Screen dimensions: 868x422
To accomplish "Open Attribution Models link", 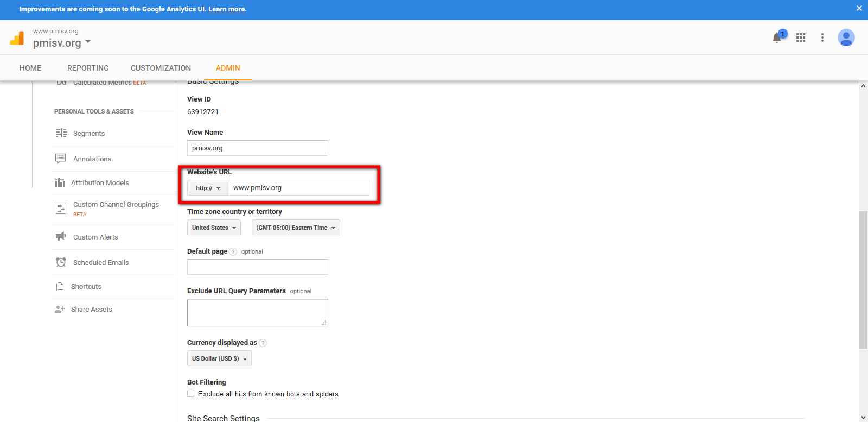I will pos(100,182).
